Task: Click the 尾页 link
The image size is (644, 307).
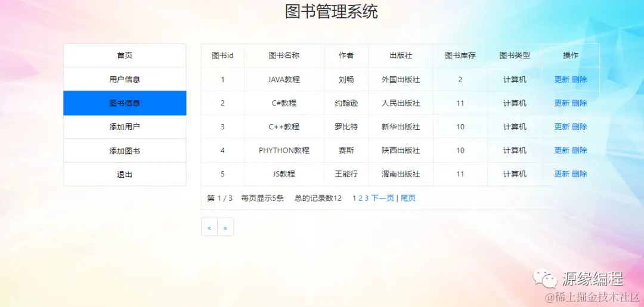Action: [408, 199]
